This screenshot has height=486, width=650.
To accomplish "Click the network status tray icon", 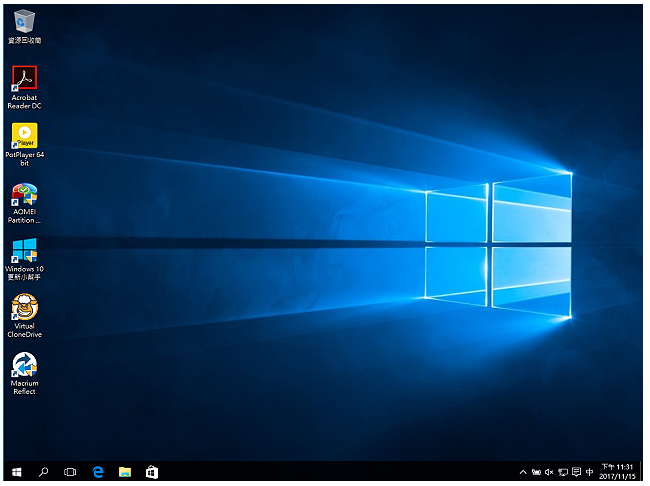I will coord(563,472).
